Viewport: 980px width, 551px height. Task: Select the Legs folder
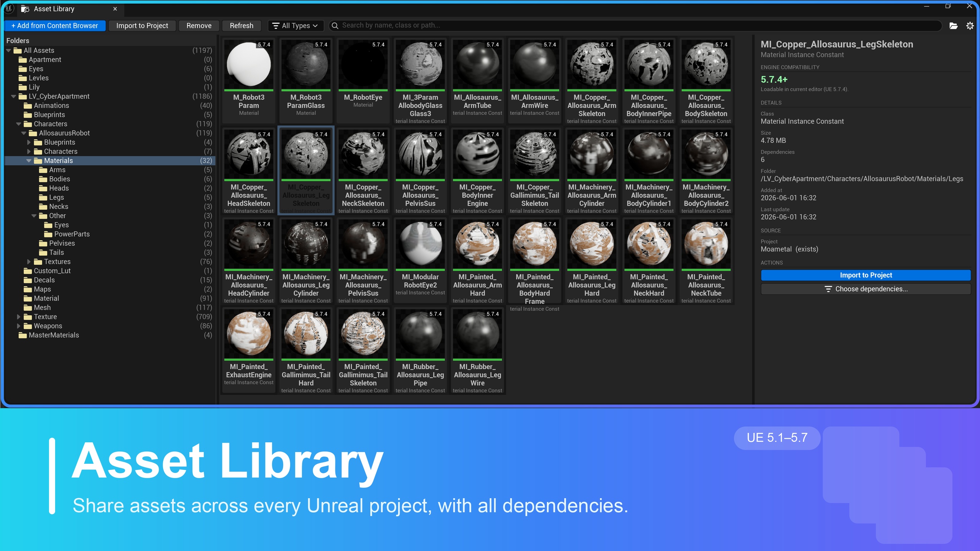(110, 197)
